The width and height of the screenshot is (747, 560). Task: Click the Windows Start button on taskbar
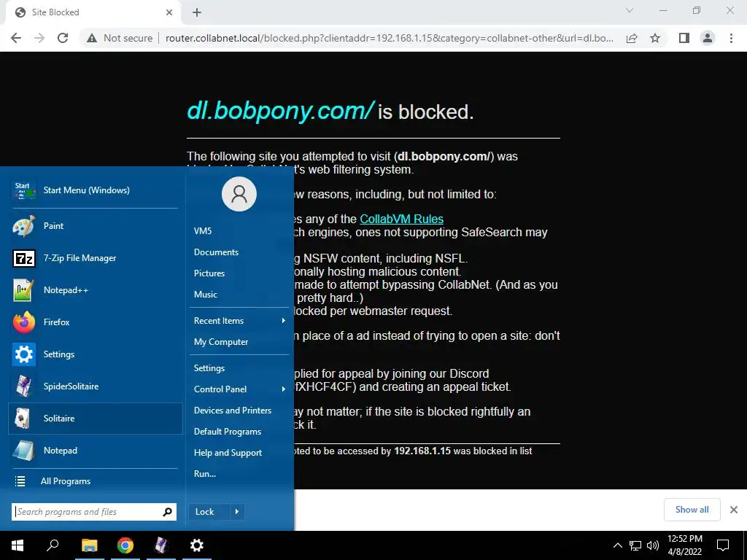(18, 545)
